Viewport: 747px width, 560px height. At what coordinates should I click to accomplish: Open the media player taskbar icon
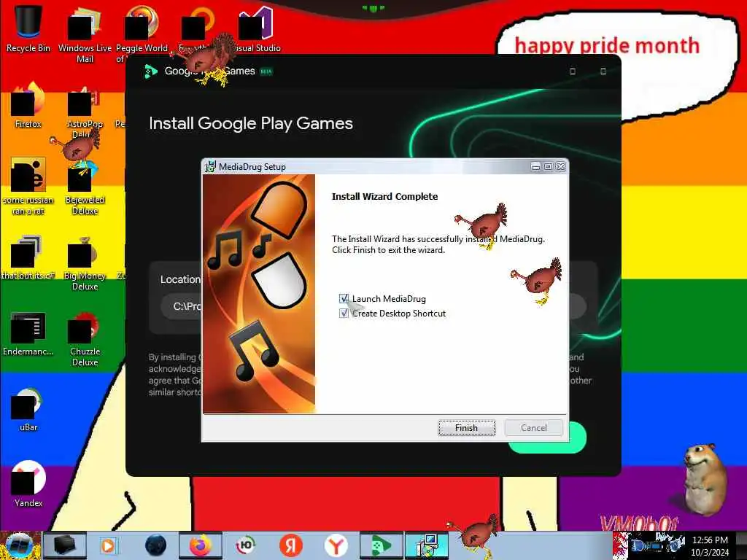[x=108, y=545]
